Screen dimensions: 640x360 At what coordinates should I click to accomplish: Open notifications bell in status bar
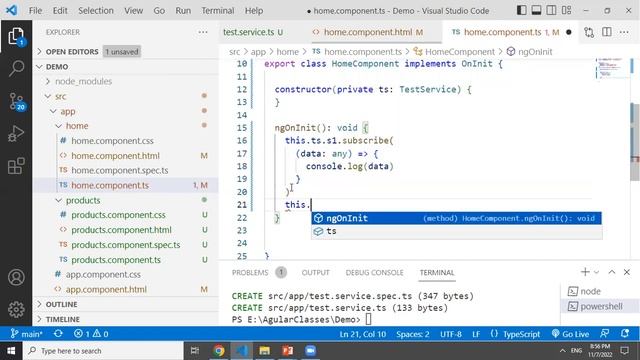624,333
